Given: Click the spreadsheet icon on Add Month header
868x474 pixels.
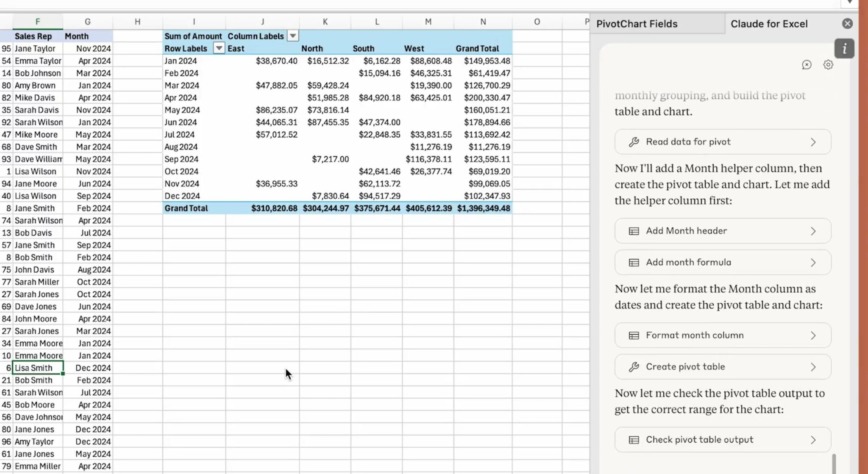Looking at the screenshot, I should (634, 231).
